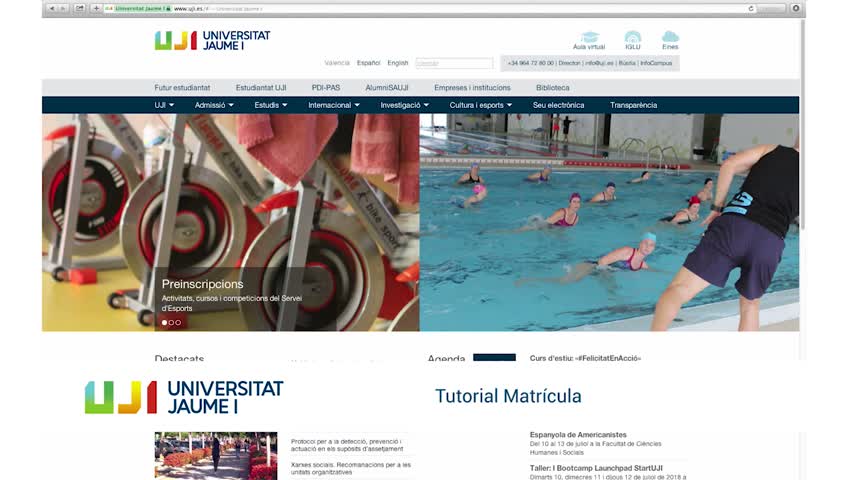The width and height of the screenshot is (848, 480).
Task: Expand the Admissió dropdown menu
Action: (x=214, y=105)
